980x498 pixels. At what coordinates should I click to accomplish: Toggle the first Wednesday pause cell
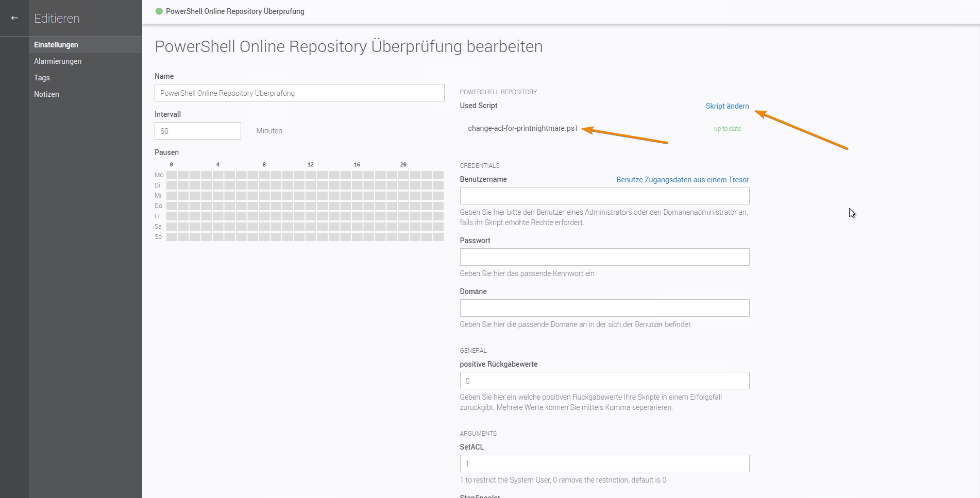click(x=172, y=196)
